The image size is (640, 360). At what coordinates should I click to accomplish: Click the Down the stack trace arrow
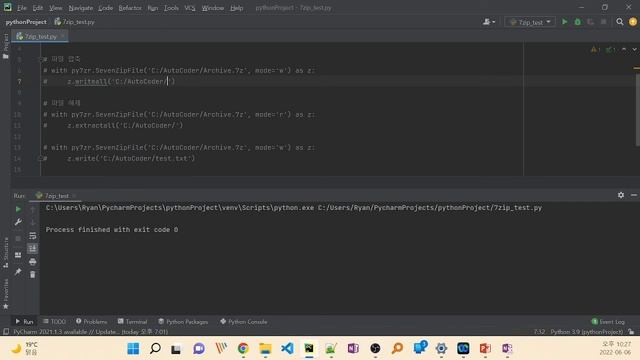click(33, 222)
